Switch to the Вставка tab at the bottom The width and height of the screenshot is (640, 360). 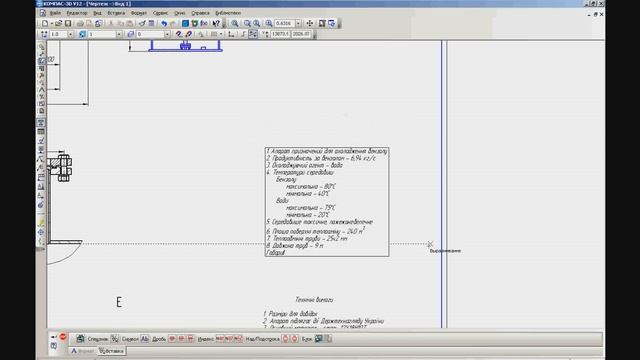111,351
